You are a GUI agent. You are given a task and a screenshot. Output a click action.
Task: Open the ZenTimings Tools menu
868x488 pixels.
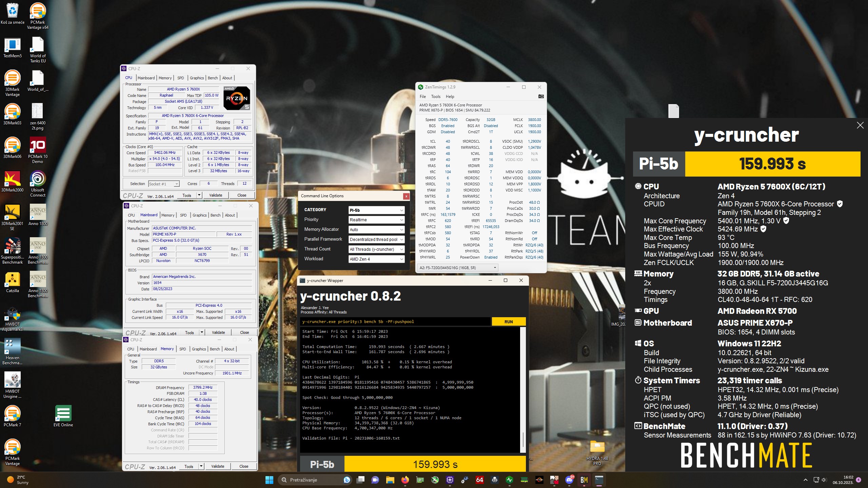pyautogui.click(x=436, y=97)
